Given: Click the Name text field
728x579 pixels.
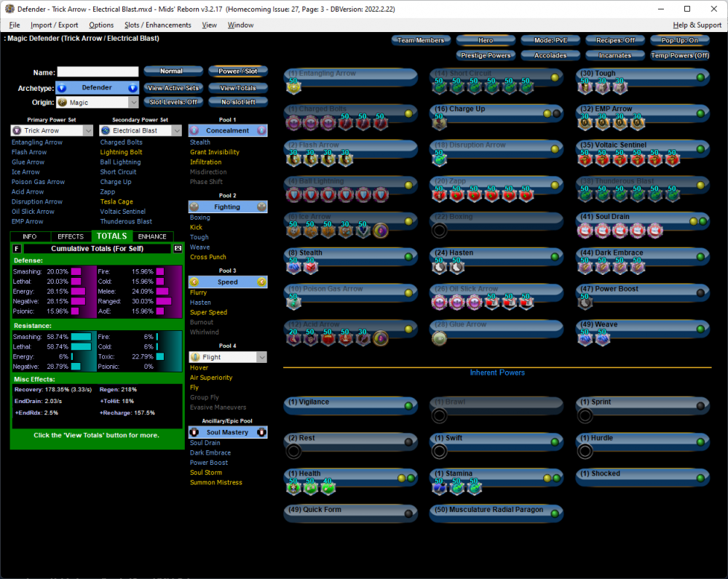Looking at the screenshot, I should (98, 72).
